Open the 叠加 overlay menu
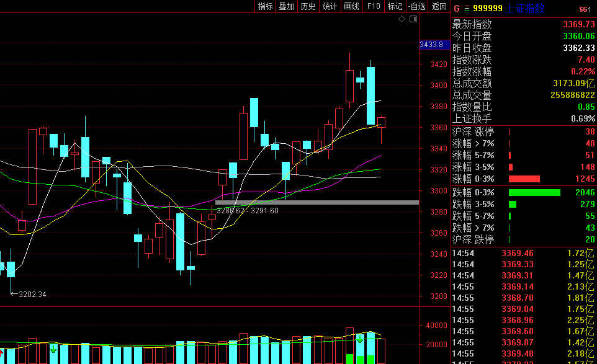597x364 pixels. [286, 6]
